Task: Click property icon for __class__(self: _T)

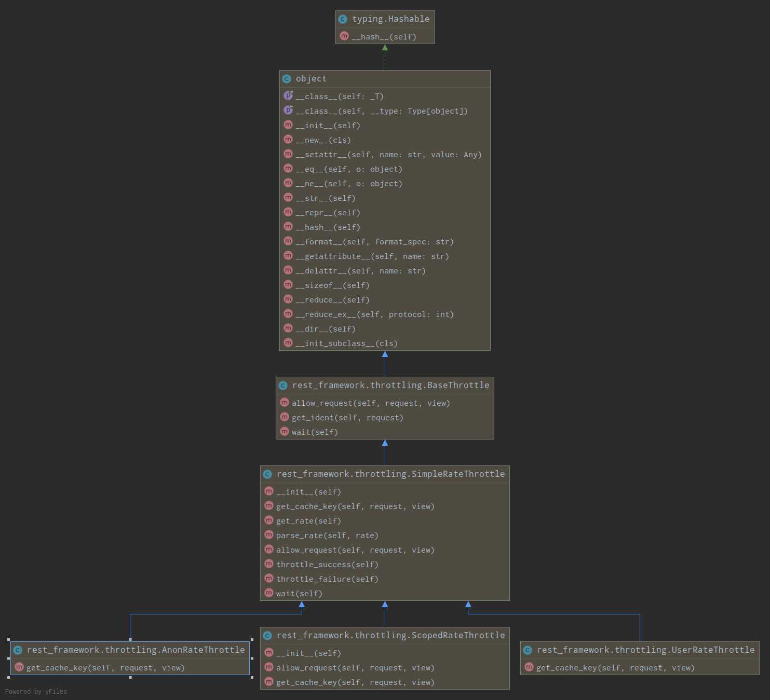Action: coord(288,96)
